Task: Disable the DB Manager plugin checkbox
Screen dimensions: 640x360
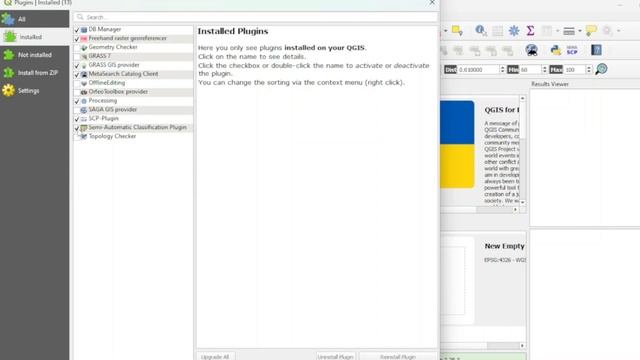Action: coord(77,30)
